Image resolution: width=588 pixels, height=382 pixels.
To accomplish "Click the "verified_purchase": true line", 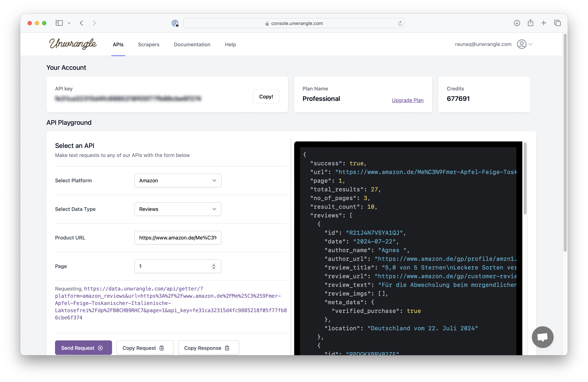I will click(376, 311).
